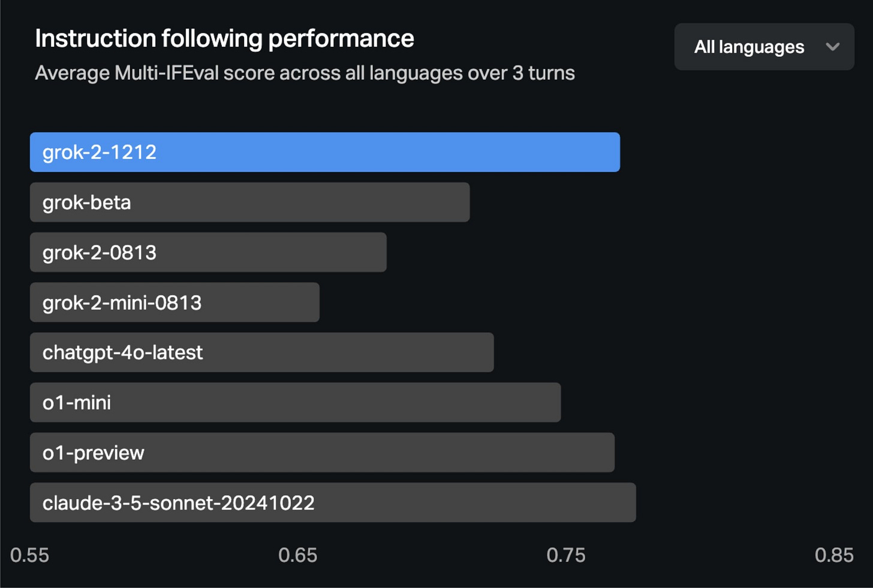
Task: Click the grok-2-1212 text label
Action: pyautogui.click(x=100, y=152)
